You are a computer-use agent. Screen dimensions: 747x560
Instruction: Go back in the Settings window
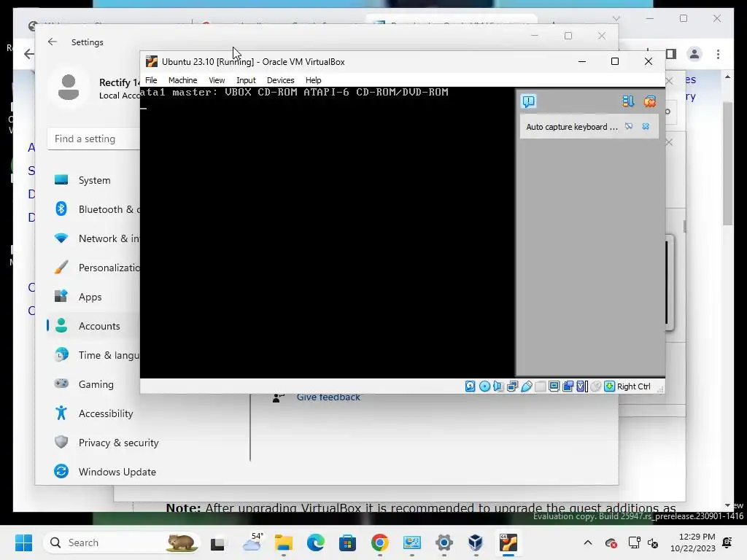(53, 42)
